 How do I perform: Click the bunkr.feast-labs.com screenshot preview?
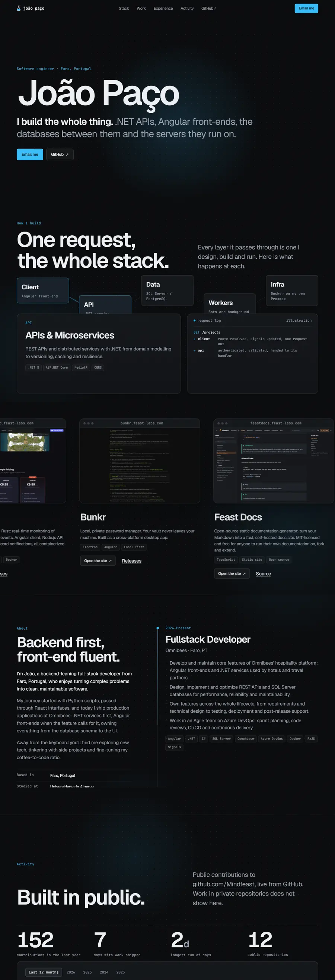[x=140, y=461]
